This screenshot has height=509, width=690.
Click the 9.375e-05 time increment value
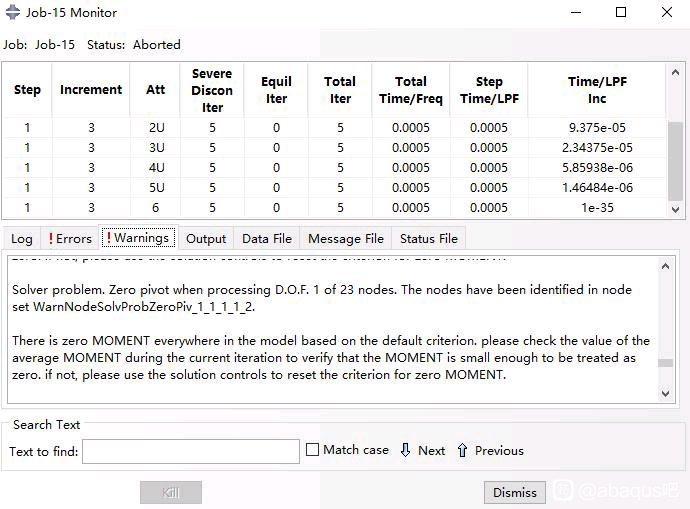[597, 128]
